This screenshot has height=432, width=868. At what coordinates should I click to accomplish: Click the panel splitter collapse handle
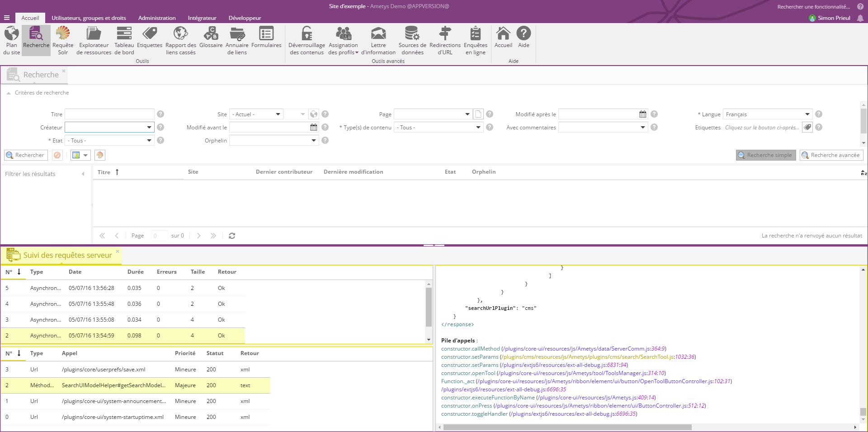pos(434,245)
